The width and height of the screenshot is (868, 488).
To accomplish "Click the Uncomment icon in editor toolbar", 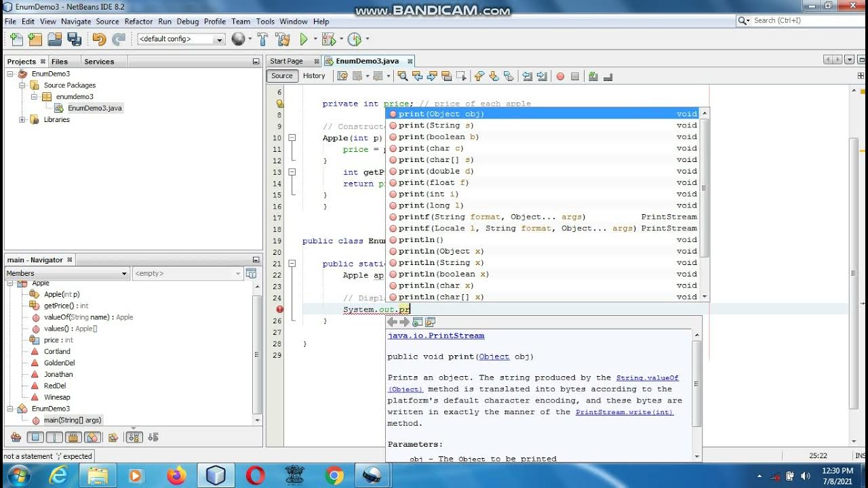I will pos(608,76).
